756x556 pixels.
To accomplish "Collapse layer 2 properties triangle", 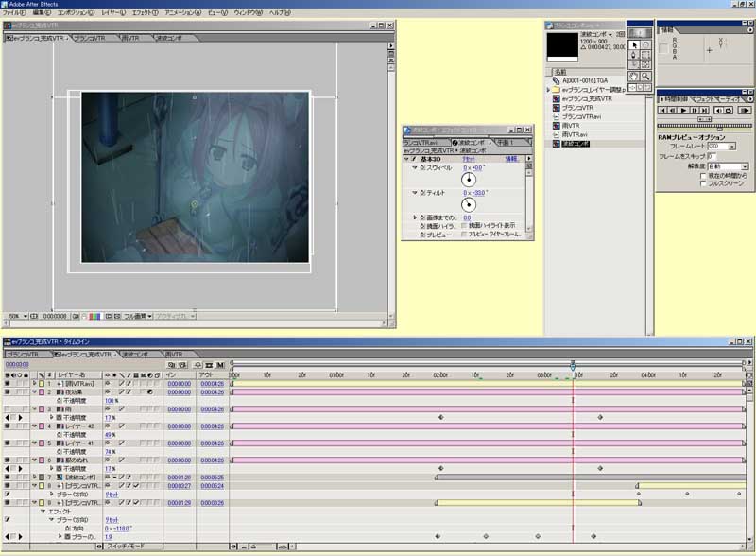I will 35,392.
